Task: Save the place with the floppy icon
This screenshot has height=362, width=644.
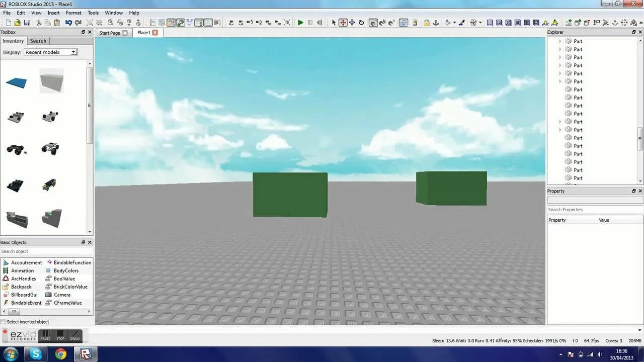Action: coord(27,23)
